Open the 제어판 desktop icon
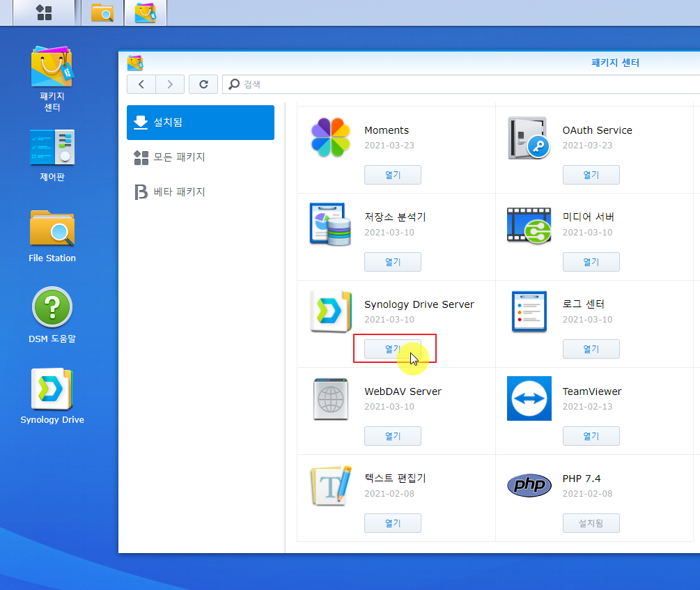Image resolution: width=700 pixels, height=590 pixels. click(52, 155)
